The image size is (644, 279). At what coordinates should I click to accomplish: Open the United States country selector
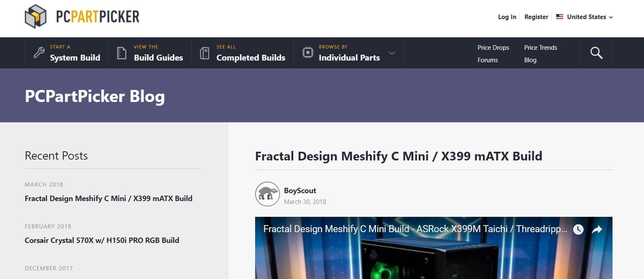(586, 17)
